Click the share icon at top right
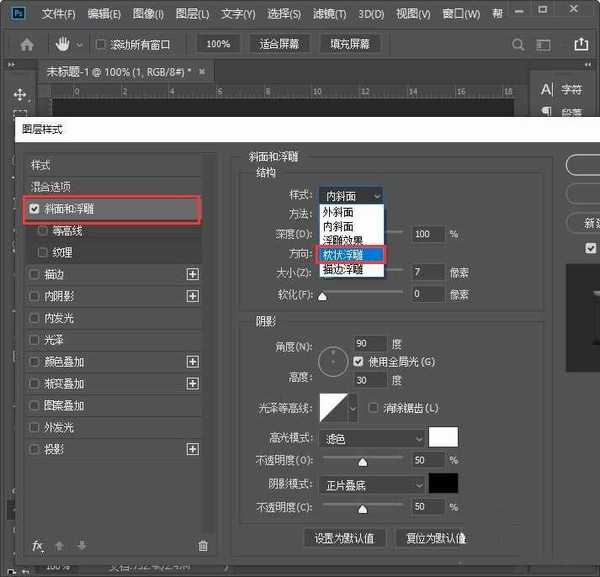 click(581, 45)
